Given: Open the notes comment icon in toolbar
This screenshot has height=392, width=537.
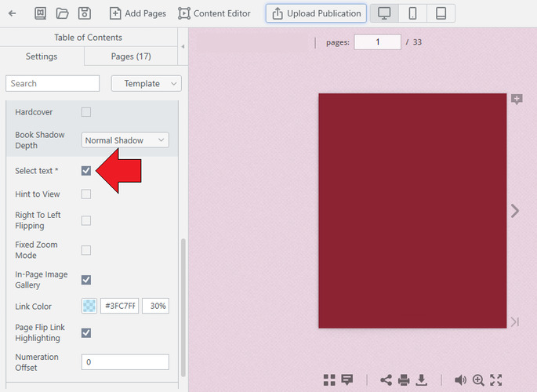Looking at the screenshot, I should [x=347, y=379].
